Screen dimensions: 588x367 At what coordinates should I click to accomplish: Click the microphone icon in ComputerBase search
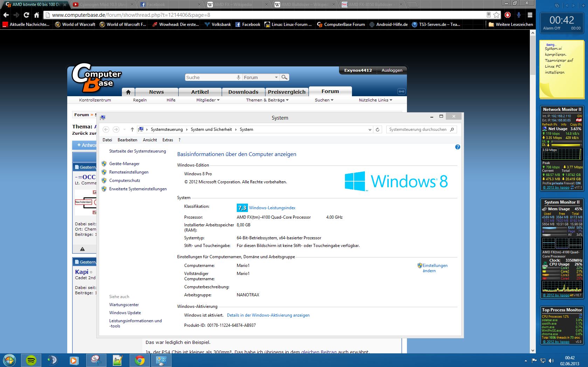tap(238, 77)
